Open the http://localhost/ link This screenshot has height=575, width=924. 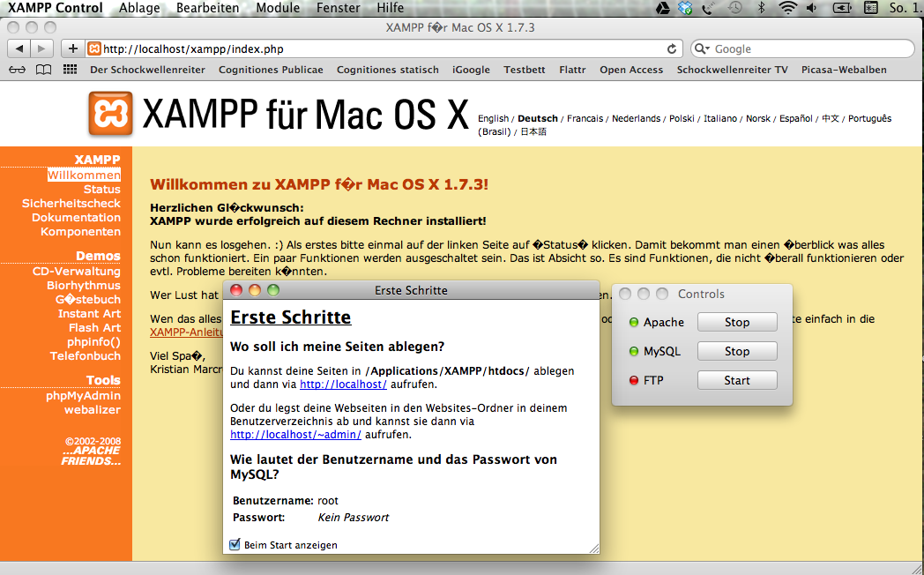tap(343, 385)
